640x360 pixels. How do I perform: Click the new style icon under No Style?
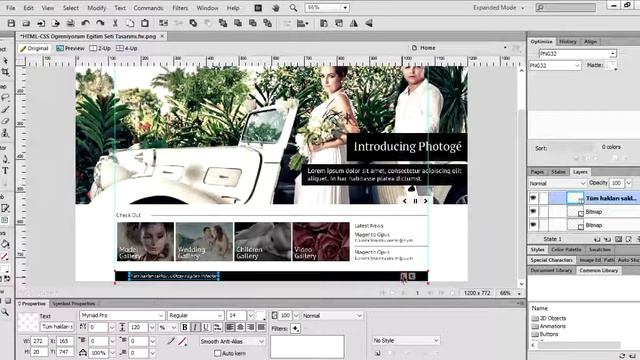(x=378, y=353)
